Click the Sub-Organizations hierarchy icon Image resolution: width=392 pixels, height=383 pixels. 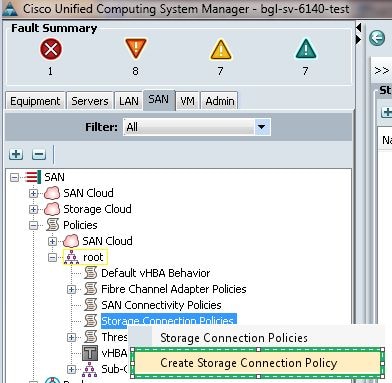90,369
